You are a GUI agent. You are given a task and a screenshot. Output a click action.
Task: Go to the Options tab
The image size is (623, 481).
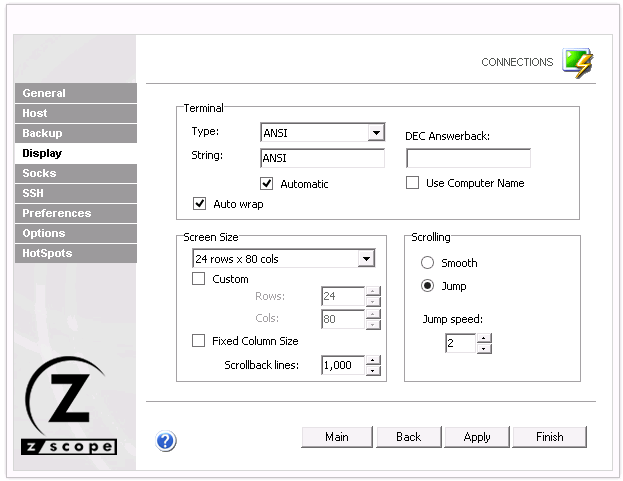pyautogui.click(x=76, y=233)
